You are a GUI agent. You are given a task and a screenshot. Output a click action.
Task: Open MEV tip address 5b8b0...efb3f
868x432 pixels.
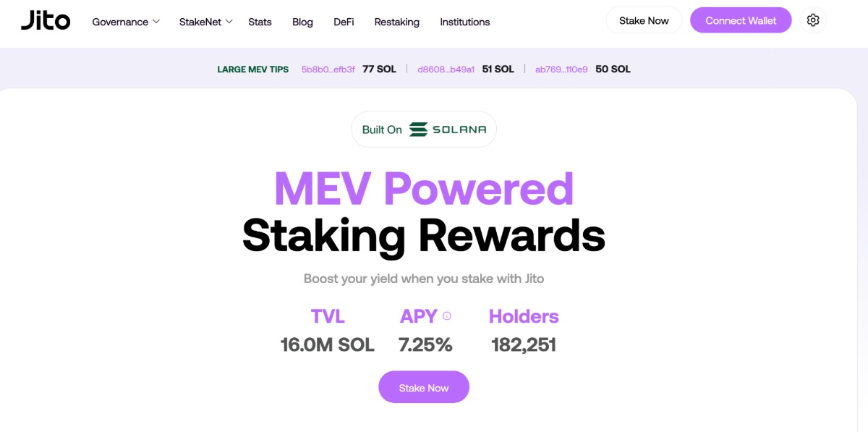click(x=328, y=69)
